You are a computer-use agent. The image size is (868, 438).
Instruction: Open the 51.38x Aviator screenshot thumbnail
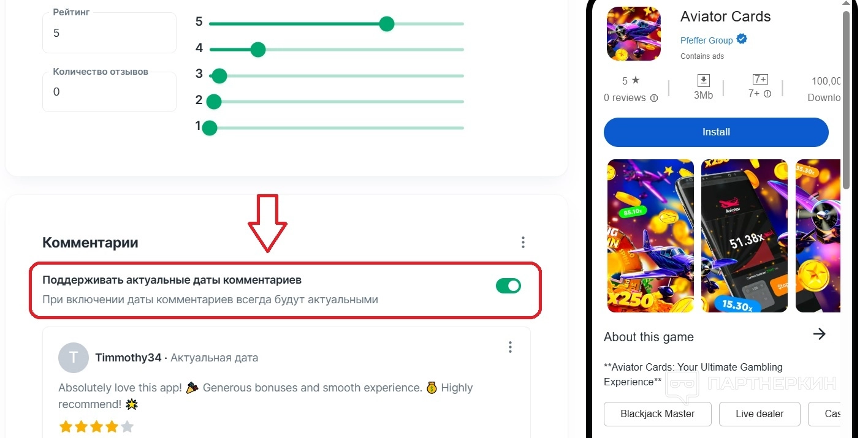coord(744,236)
